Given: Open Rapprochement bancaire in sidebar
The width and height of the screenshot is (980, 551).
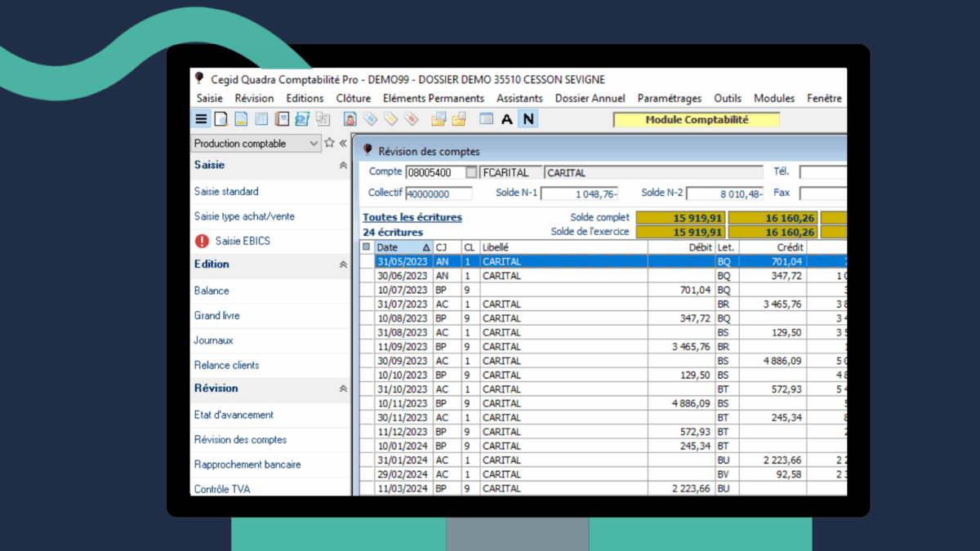Looking at the screenshot, I should coord(247,464).
